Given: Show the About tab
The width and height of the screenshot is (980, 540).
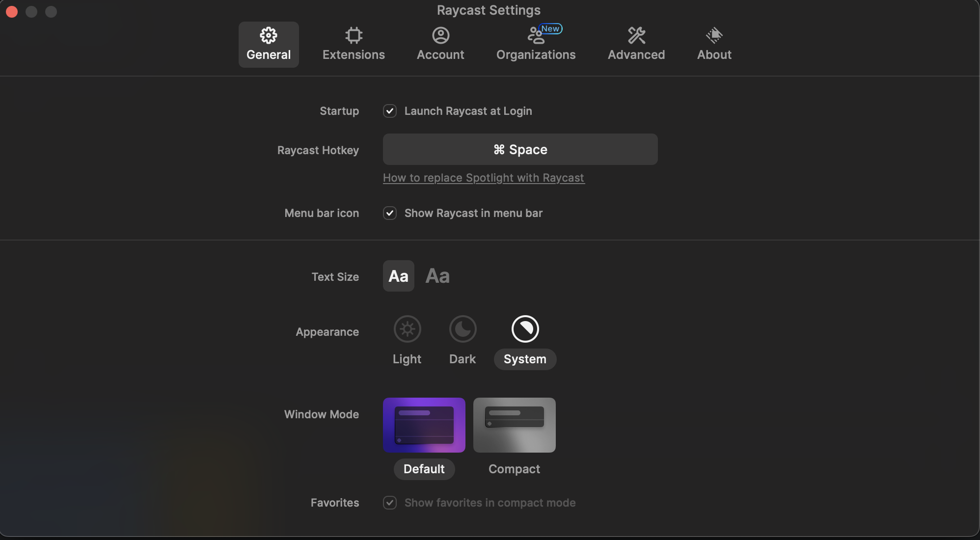Looking at the screenshot, I should [714, 44].
